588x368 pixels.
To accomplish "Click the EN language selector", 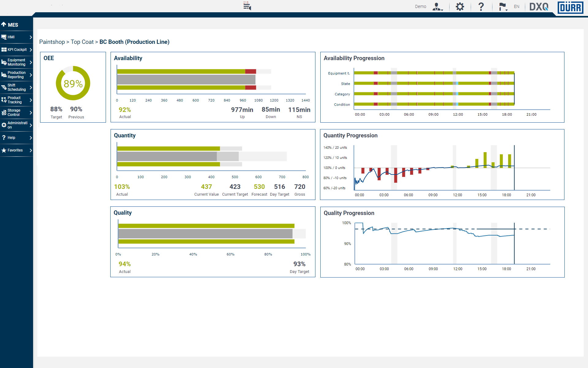I will pos(517,6).
